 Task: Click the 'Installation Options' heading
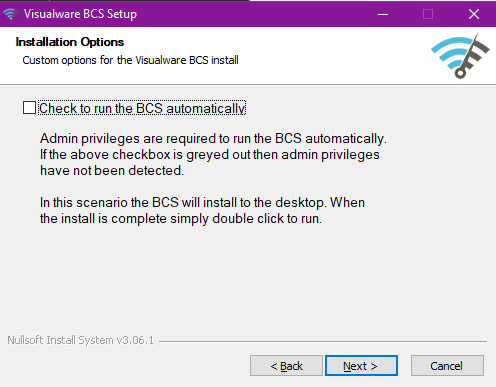[x=70, y=42]
